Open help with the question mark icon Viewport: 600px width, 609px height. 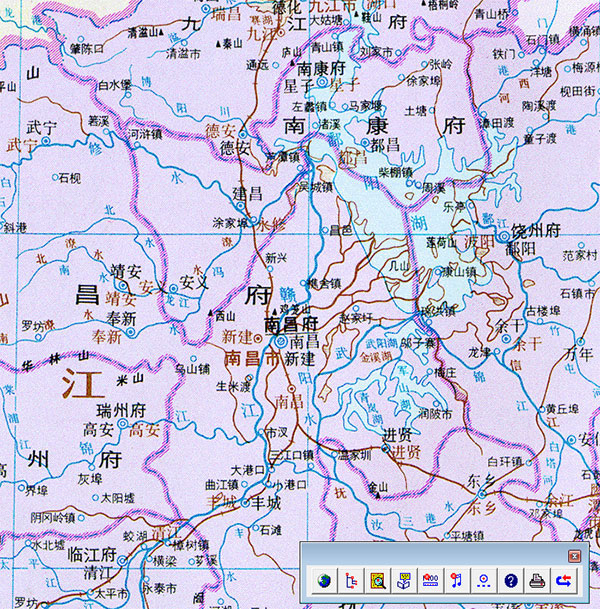coord(510,579)
